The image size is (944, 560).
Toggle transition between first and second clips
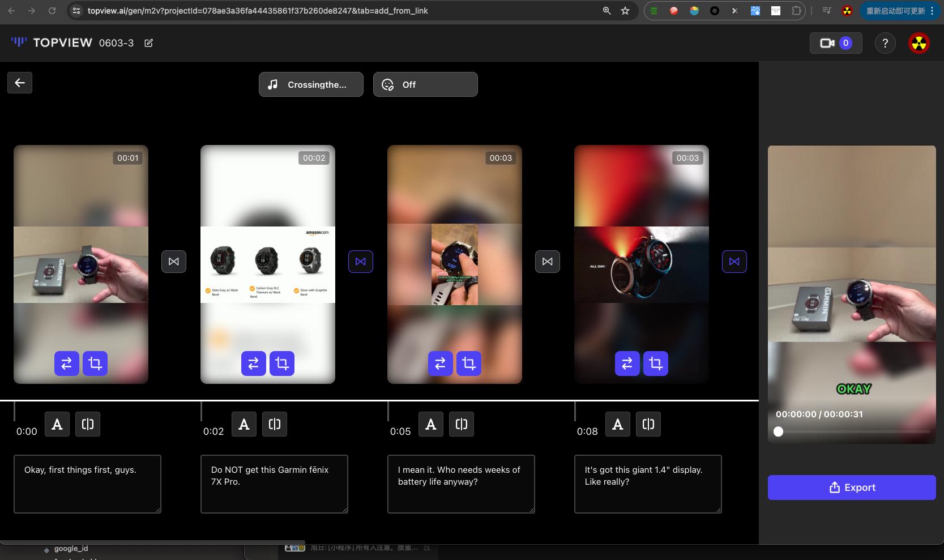[174, 262]
